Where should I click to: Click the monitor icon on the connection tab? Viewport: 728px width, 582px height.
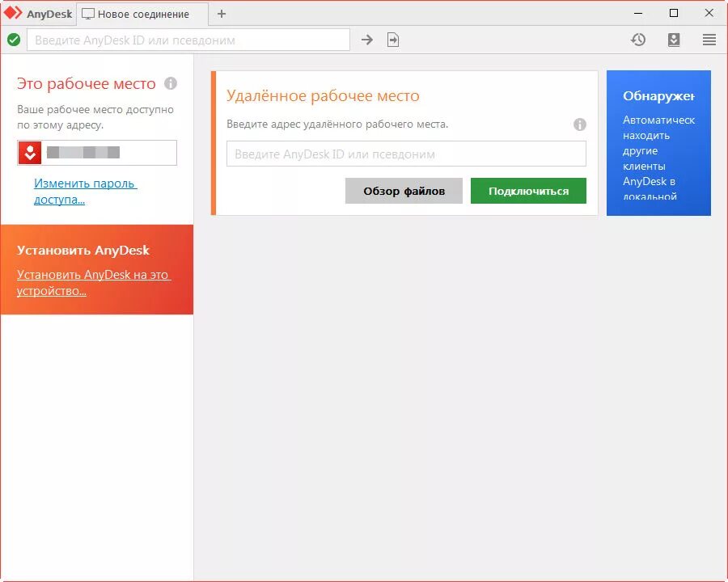89,13
